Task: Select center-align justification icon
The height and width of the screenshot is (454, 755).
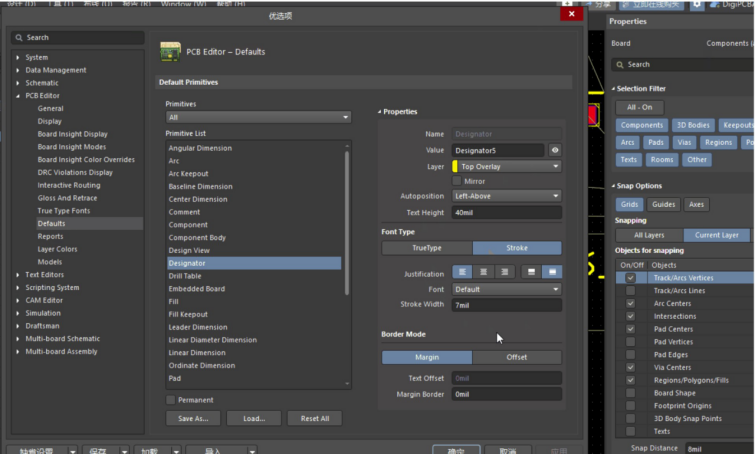Action: [484, 272]
